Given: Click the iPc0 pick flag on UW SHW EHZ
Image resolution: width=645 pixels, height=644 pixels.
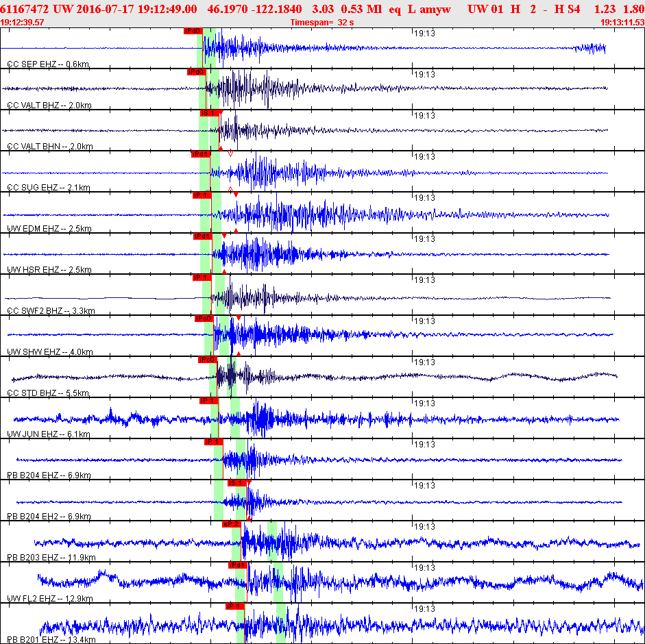Looking at the screenshot, I should (204, 319).
